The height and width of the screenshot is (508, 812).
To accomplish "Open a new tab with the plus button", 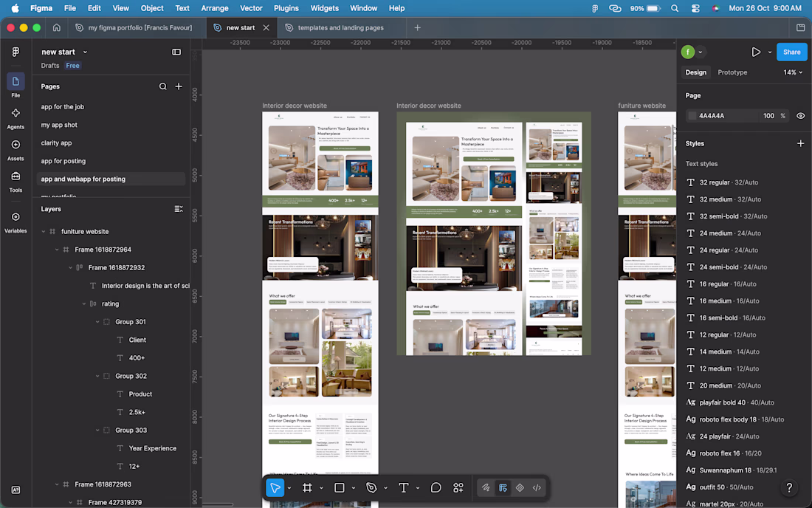I will tap(417, 28).
